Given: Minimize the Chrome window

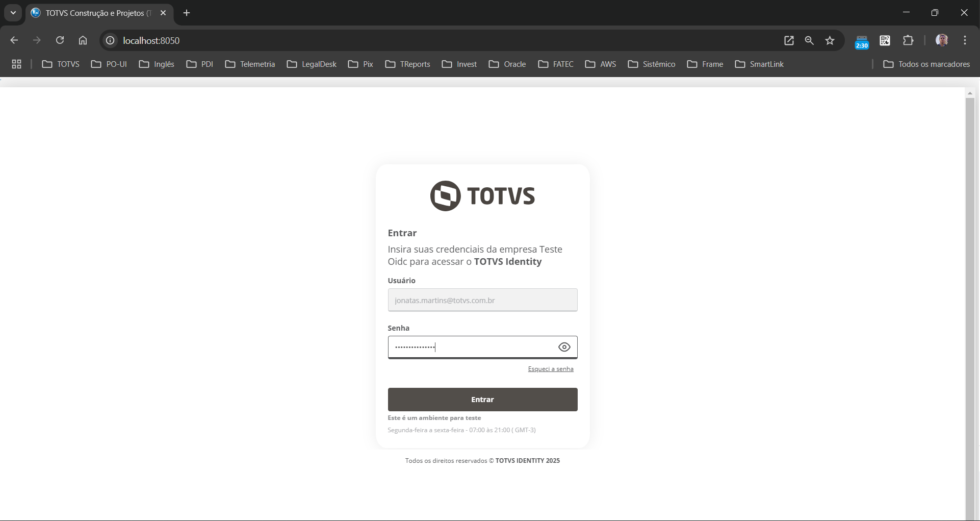Looking at the screenshot, I should coord(906,12).
